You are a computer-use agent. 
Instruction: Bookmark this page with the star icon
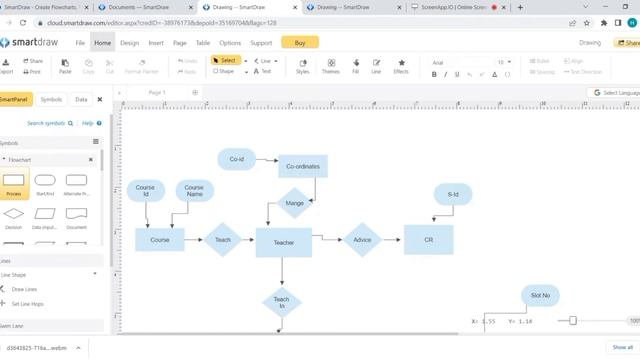click(587, 23)
